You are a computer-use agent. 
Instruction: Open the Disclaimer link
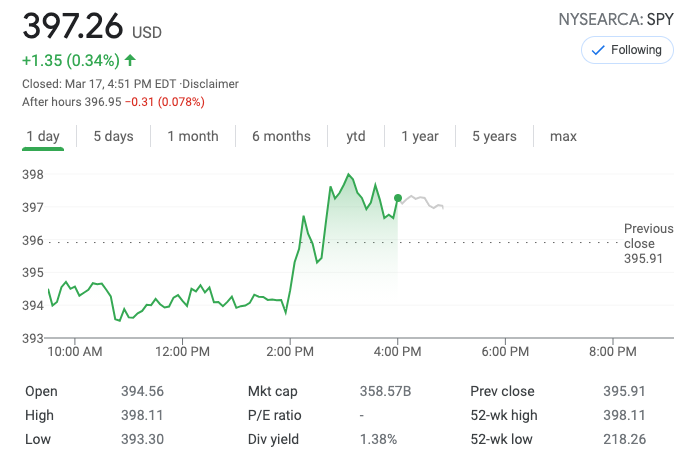tap(213, 84)
